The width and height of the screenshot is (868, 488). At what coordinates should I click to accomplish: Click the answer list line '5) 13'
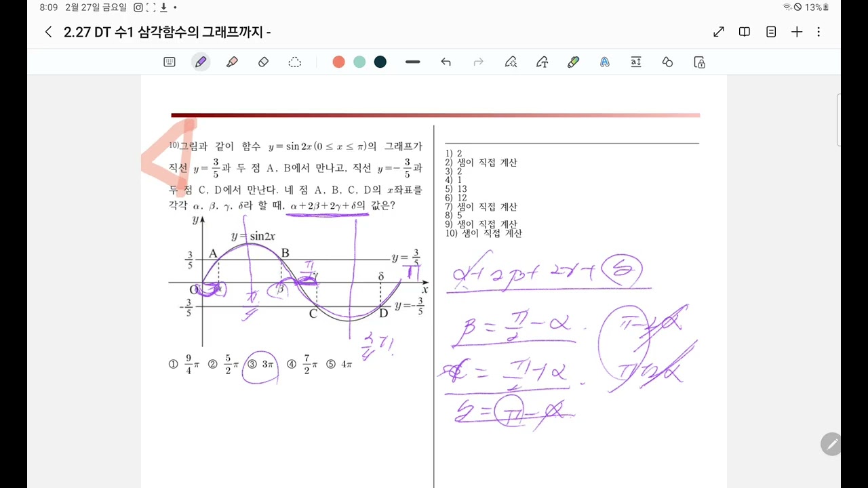tap(456, 189)
